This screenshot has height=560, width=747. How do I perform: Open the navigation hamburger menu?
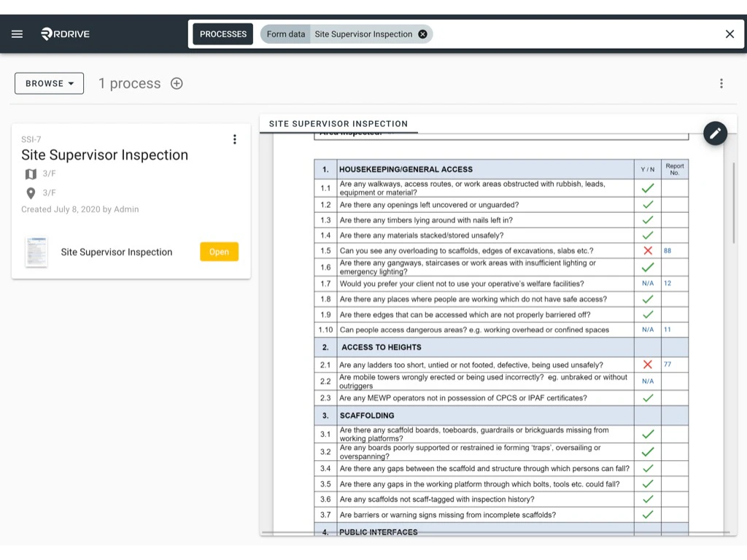coord(17,34)
